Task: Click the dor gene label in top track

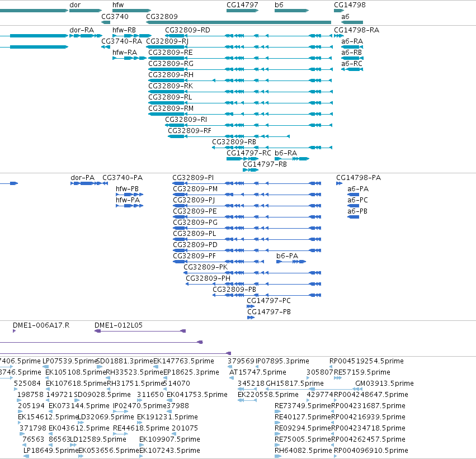Action: [x=75, y=5]
